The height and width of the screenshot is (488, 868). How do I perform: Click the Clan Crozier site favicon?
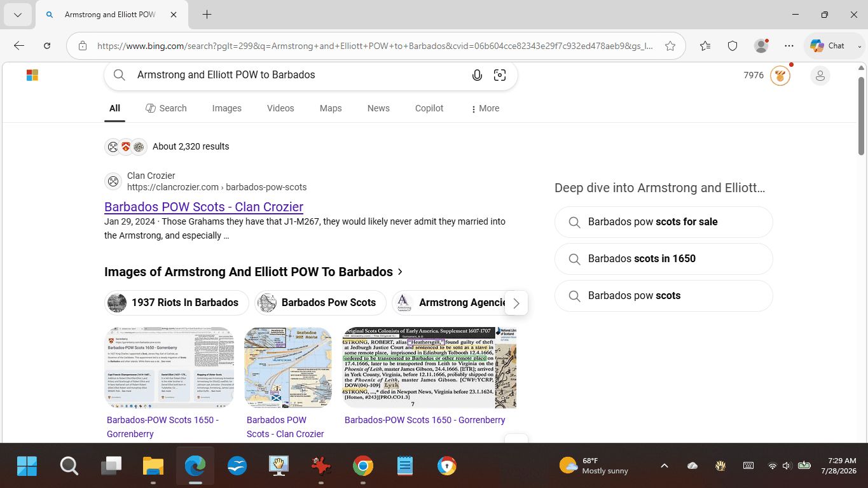click(x=113, y=181)
